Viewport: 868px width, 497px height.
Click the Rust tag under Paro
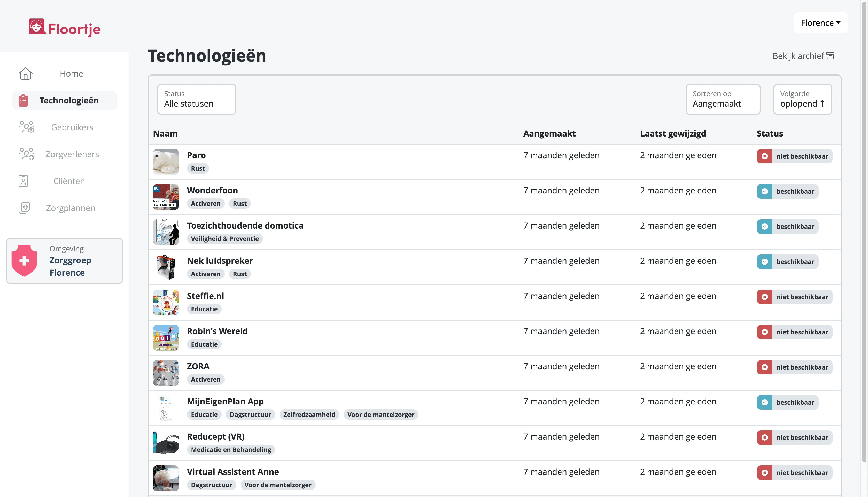tap(198, 168)
